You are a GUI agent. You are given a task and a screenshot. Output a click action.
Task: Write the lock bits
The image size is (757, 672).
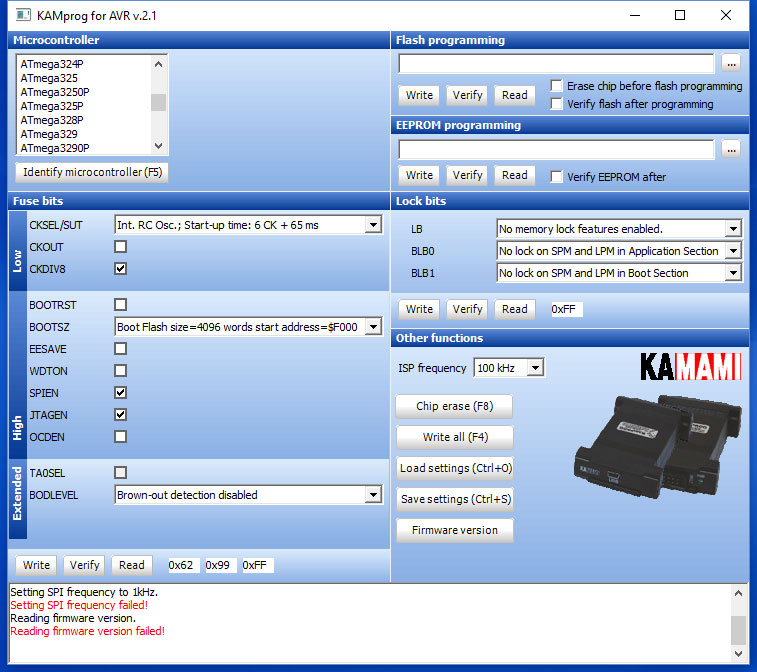coord(419,309)
